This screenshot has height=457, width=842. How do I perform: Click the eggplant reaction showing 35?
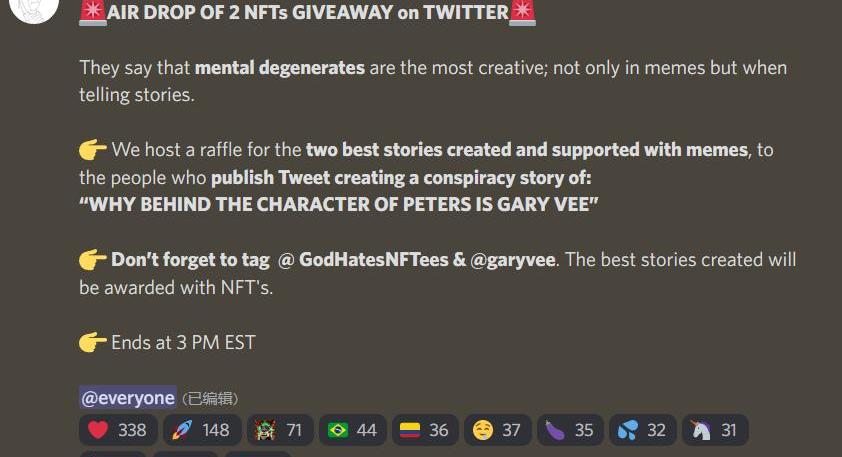570,430
